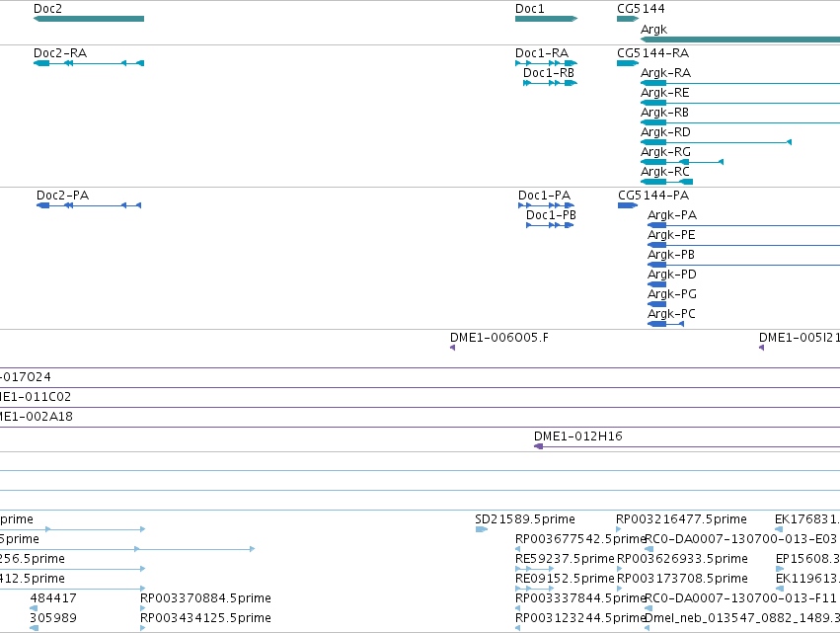This screenshot has height=633, width=840.
Task: Click the Dmel_neb_013547_0882_1489 feature arrow
Action: pos(648,628)
